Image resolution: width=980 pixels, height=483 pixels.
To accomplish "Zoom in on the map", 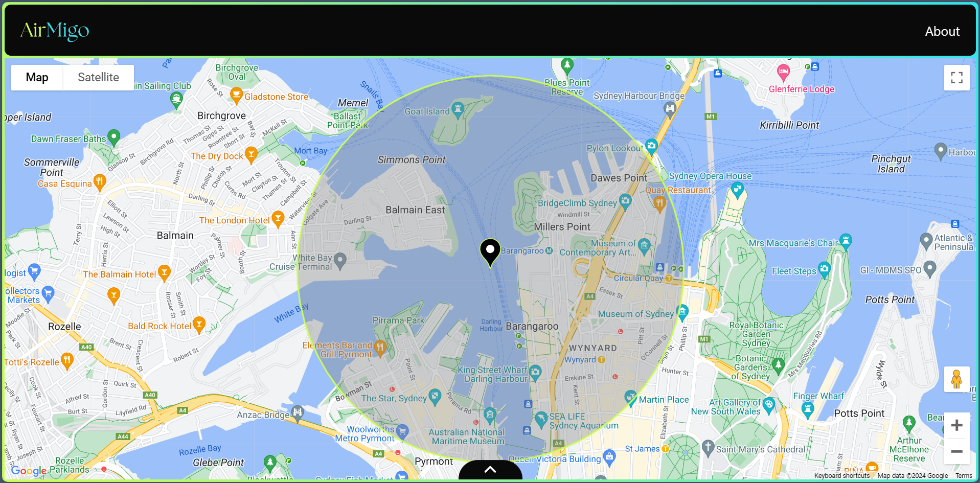I will point(956,425).
